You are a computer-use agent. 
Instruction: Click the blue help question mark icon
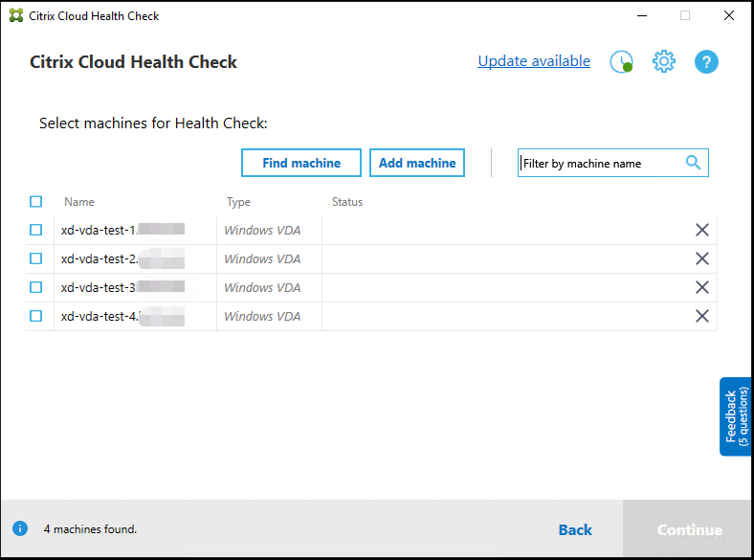pos(706,62)
